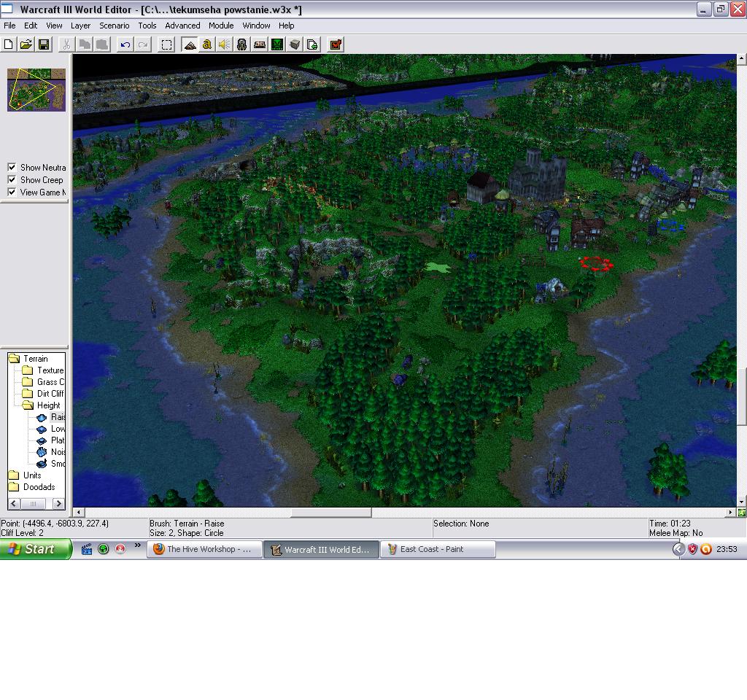
Task: Open the Campaign Editor icon
Action: [260, 44]
